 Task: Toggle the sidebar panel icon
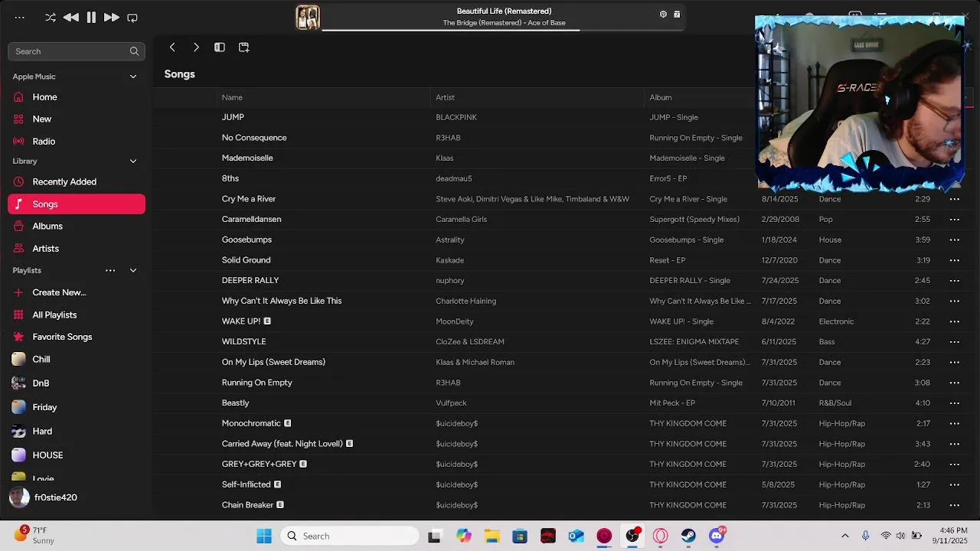coord(220,47)
